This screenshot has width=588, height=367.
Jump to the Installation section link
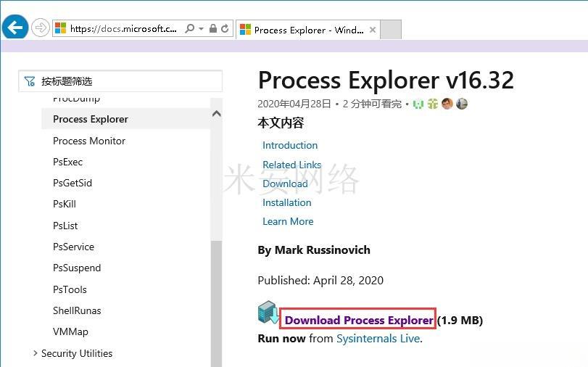point(287,202)
